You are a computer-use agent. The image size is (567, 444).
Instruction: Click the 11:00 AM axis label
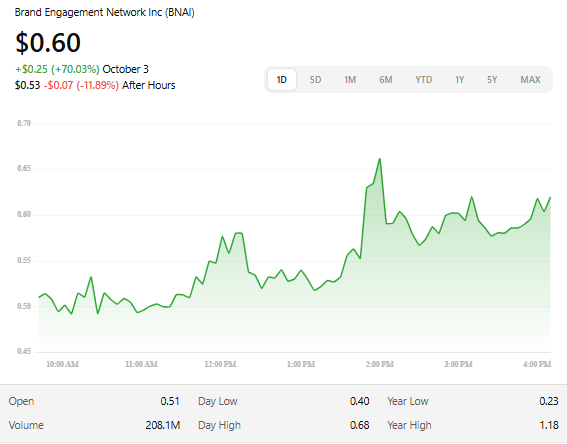[141, 364]
